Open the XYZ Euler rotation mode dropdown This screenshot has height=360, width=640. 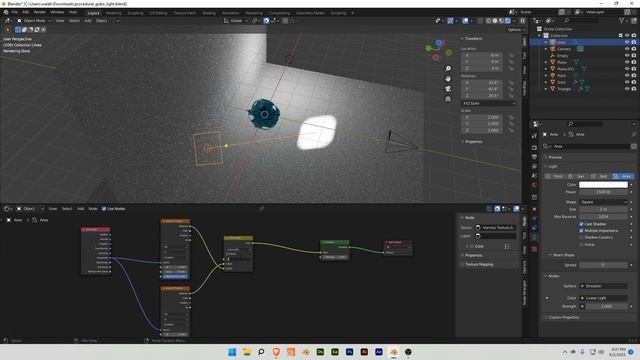(x=488, y=103)
